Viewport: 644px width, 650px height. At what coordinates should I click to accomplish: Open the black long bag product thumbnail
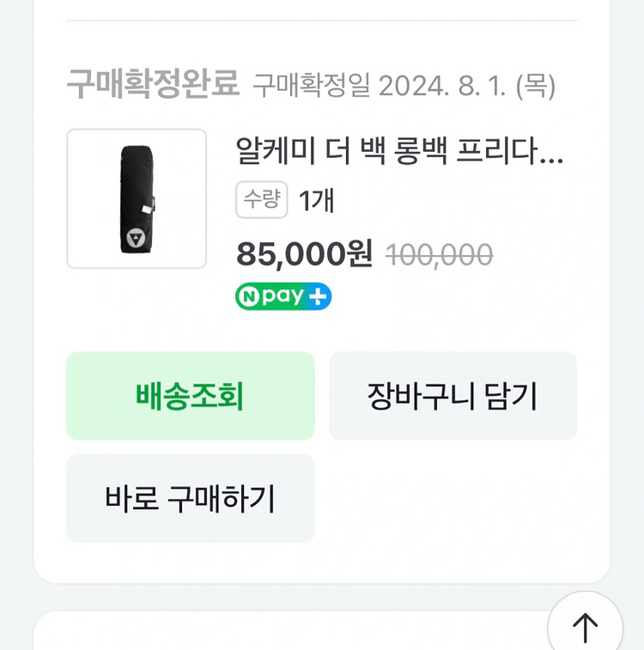pyautogui.click(x=137, y=198)
